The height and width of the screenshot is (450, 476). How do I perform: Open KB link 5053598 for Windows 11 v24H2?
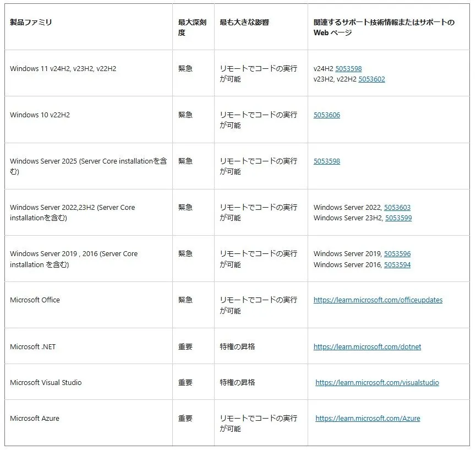click(348, 69)
